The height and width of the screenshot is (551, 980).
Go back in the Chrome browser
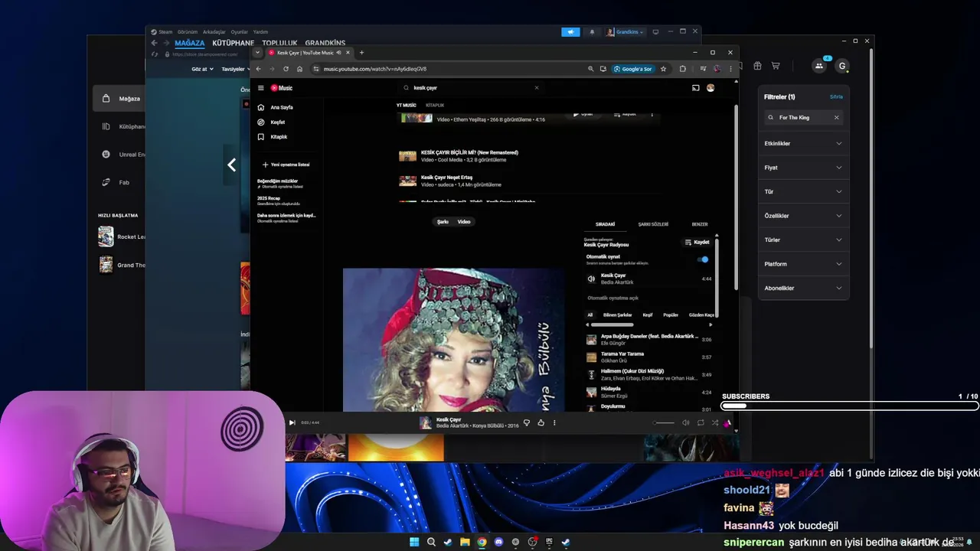click(258, 69)
